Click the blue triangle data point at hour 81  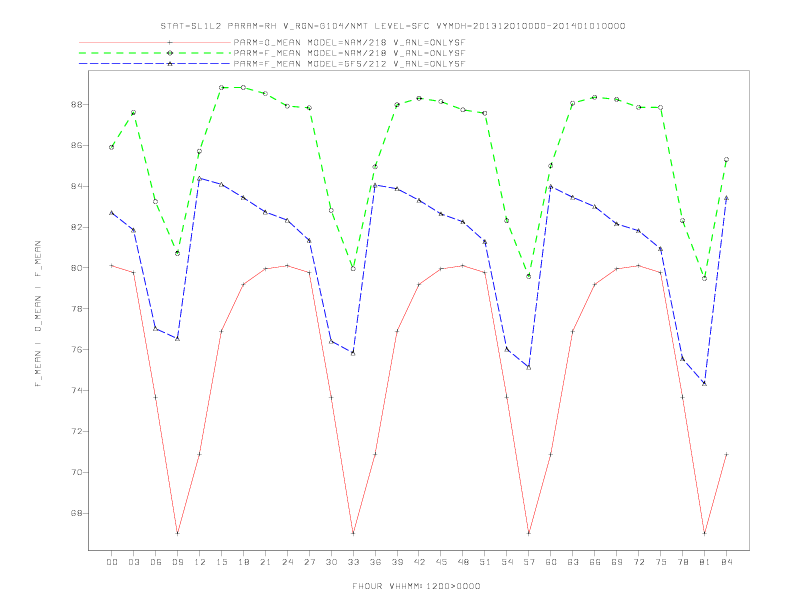tap(705, 384)
